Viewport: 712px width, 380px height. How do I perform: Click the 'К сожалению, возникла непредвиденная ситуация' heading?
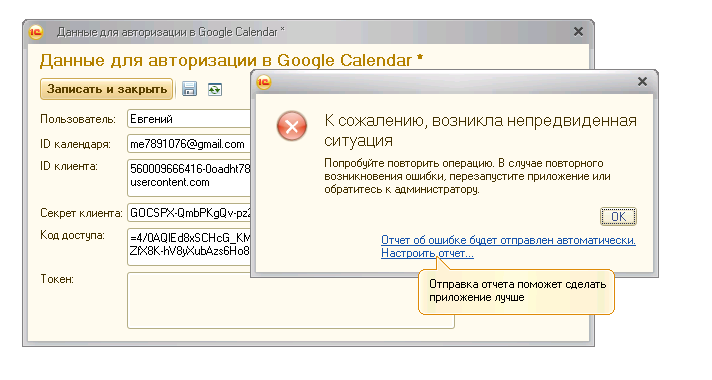point(480,130)
